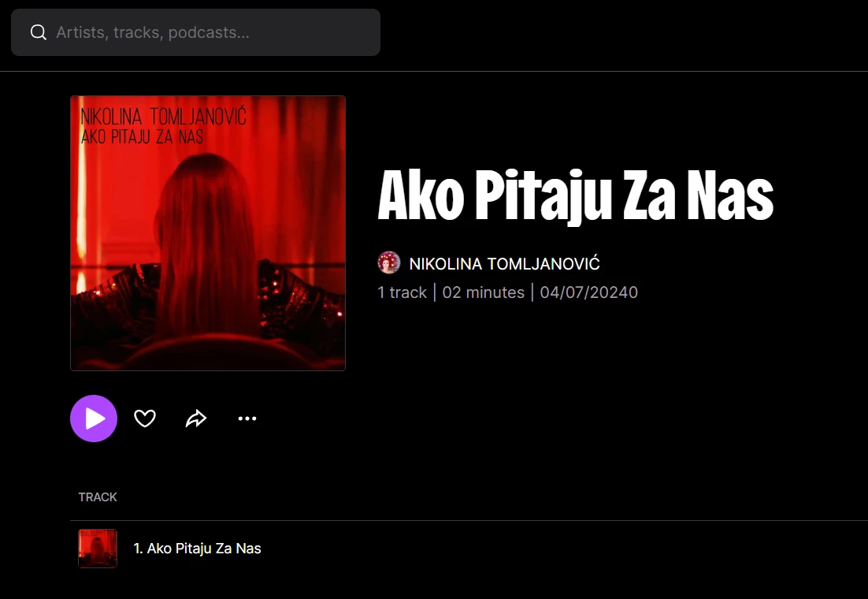Open the large red album cover artwork
The height and width of the screenshot is (599, 868).
click(208, 233)
